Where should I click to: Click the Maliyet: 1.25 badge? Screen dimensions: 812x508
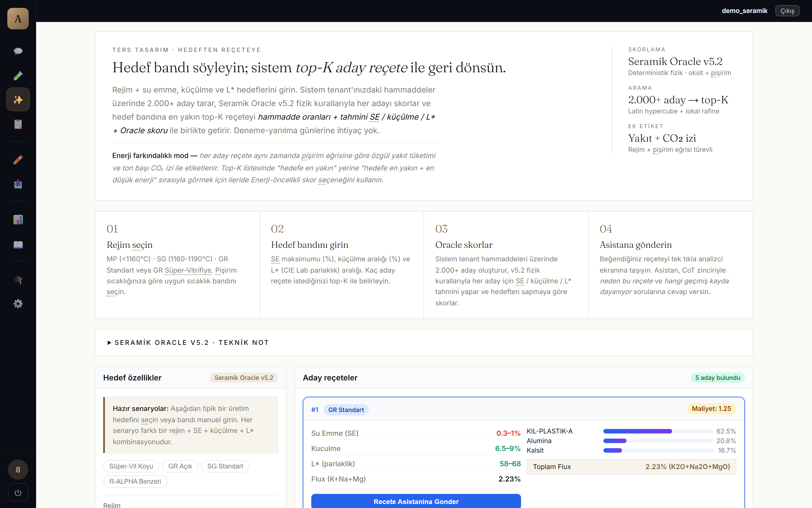(x=711, y=409)
